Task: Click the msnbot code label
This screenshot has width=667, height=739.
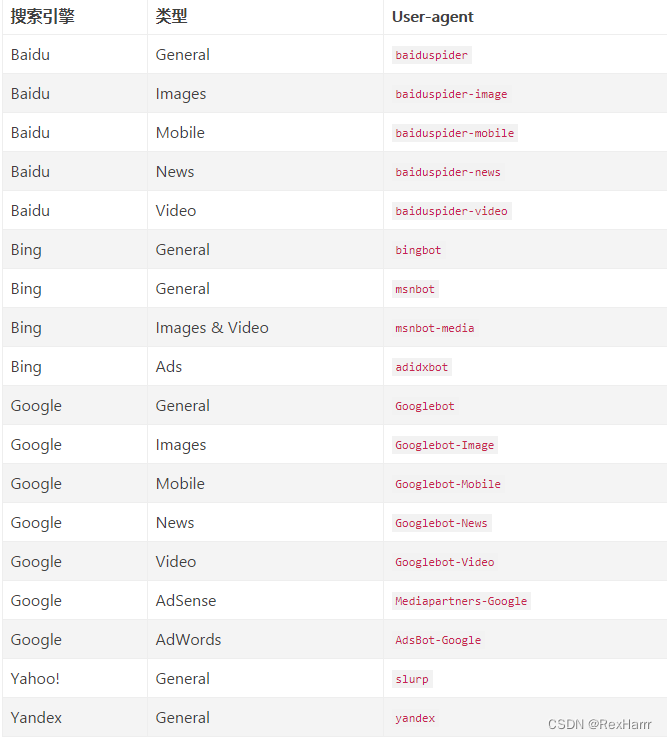Action: coord(415,289)
